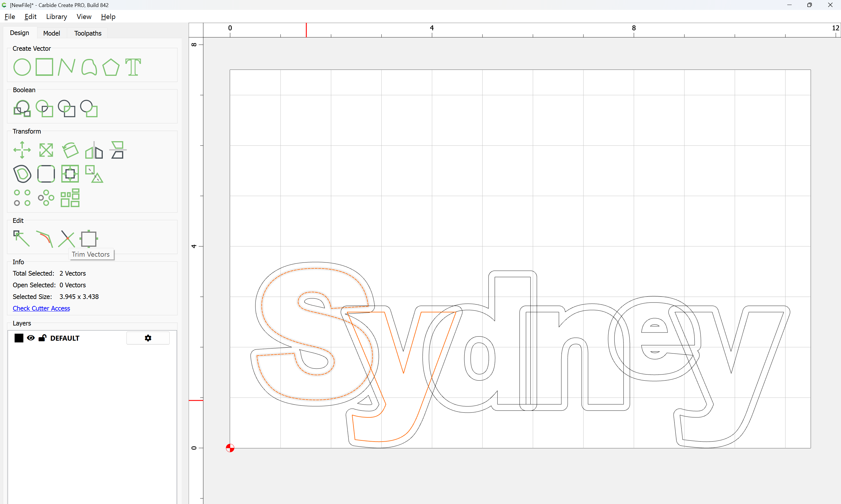Click the Offset Vectors icon
This screenshot has width=841, height=504.
(x=22, y=174)
